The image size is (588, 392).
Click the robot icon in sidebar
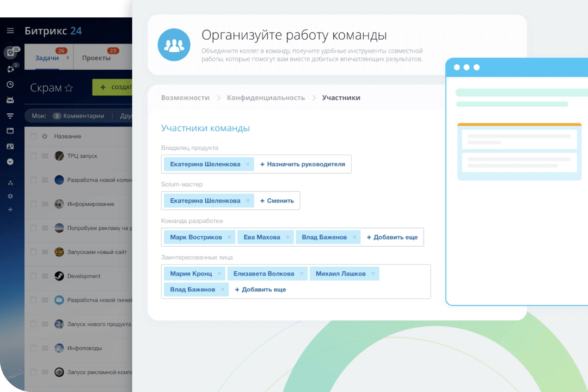[x=10, y=100]
